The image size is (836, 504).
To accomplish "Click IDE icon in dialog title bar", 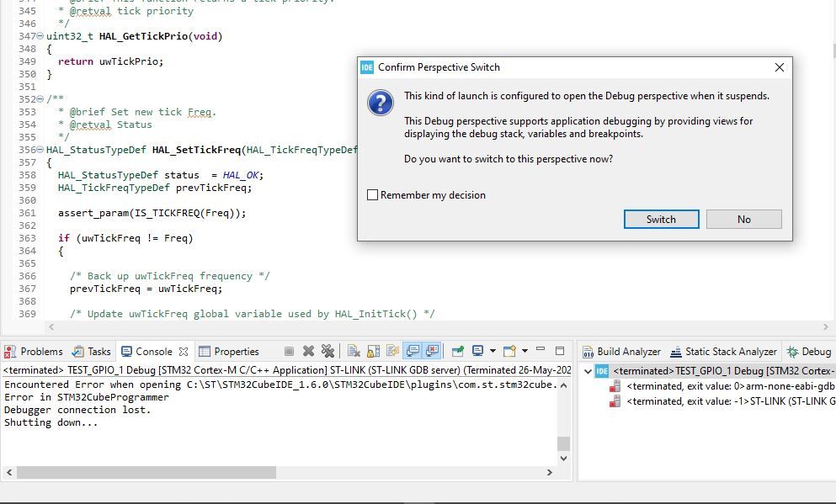I will click(x=367, y=67).
